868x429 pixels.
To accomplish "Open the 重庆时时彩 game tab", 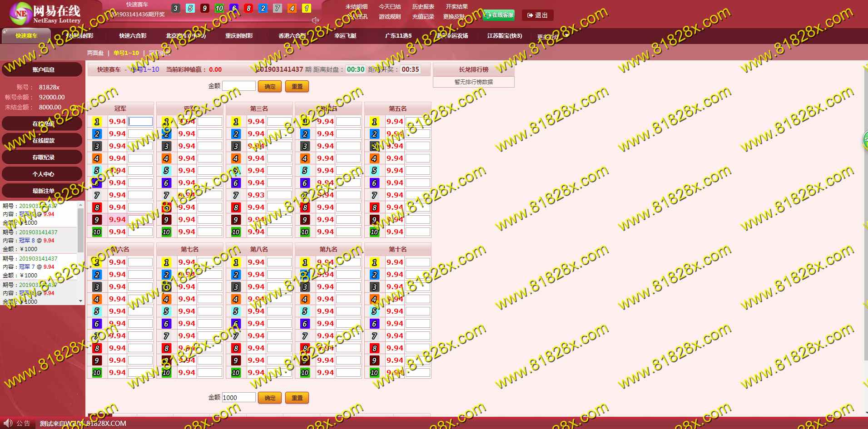I will pyautogui.click(x=239, y=36).
